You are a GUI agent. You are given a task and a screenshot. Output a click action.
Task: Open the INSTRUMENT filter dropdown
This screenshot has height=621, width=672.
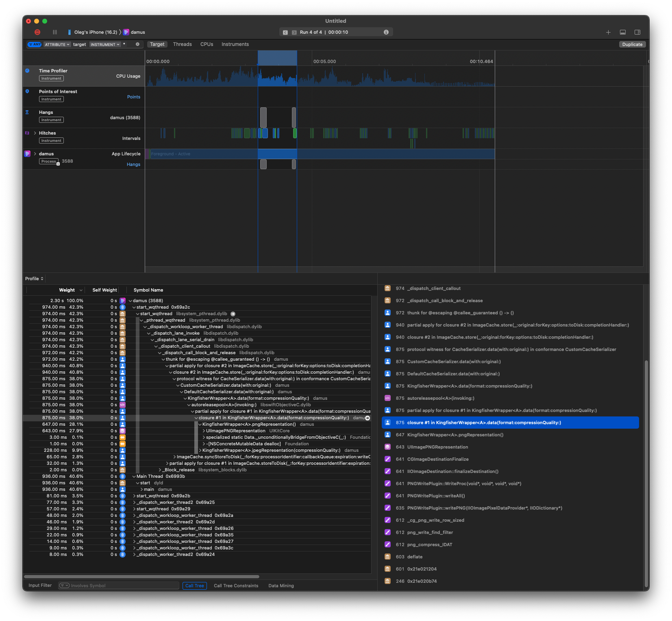click(x=105, y=44)
